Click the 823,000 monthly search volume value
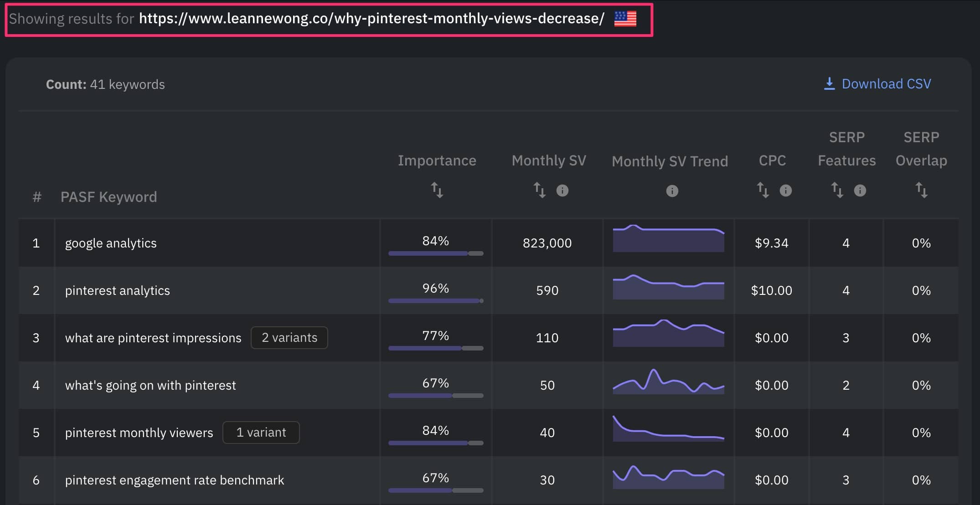The height and width of the screenshot is (505, 980). tap(547, 243)
